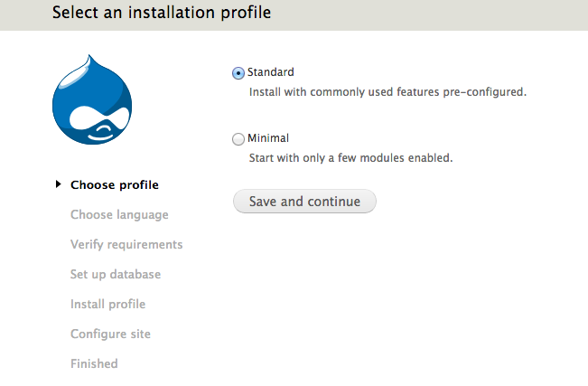588x386 pixels.
Task: Select the Set up database step
Action: 116,275
